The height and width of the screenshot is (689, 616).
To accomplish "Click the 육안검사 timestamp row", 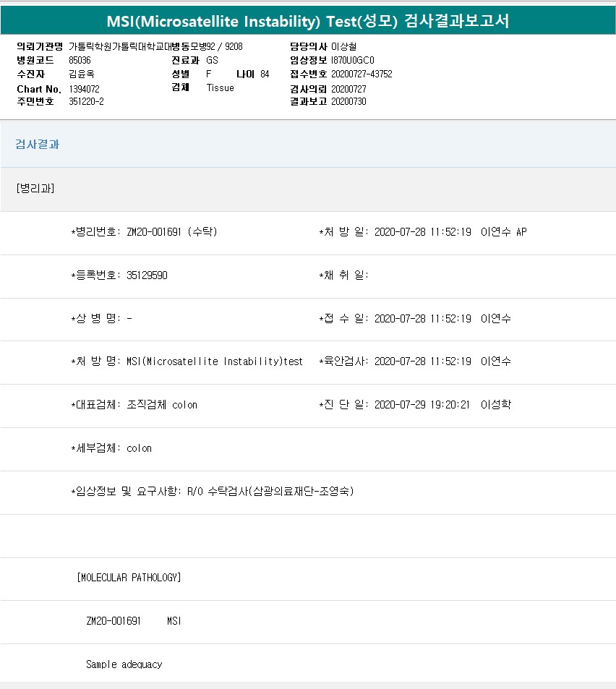I will [x=415, y=361].
